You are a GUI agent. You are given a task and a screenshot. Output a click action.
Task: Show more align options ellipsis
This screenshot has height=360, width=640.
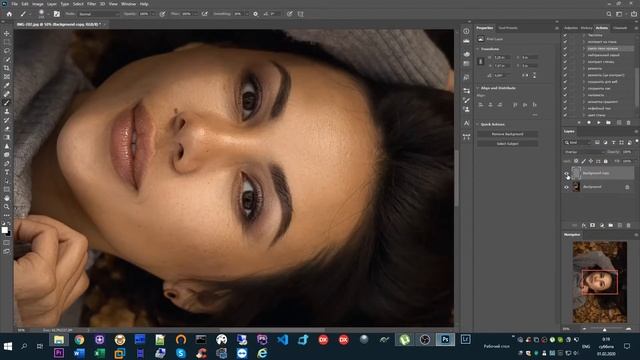tap(535, 115)
